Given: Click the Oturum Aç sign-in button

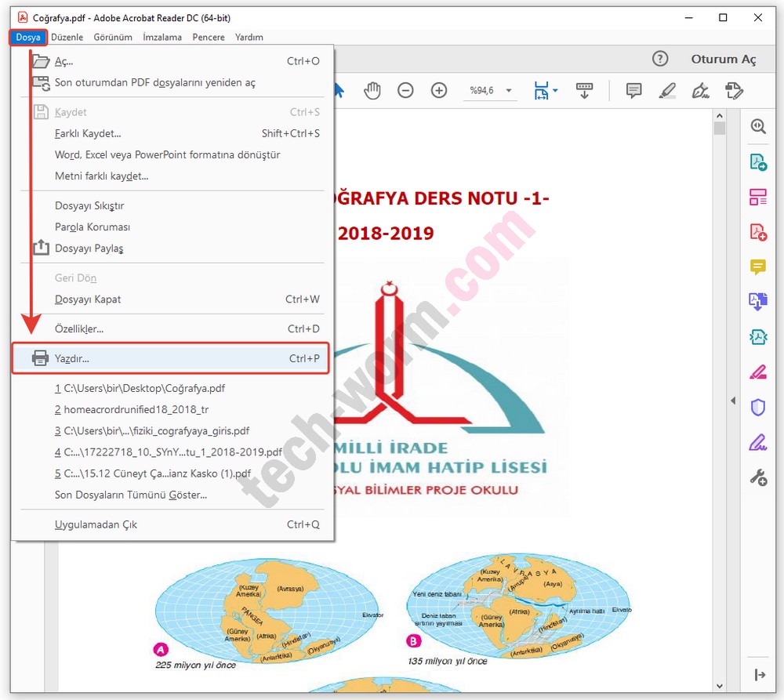Looking at the screenshot, I should click(x=723, y=59).
